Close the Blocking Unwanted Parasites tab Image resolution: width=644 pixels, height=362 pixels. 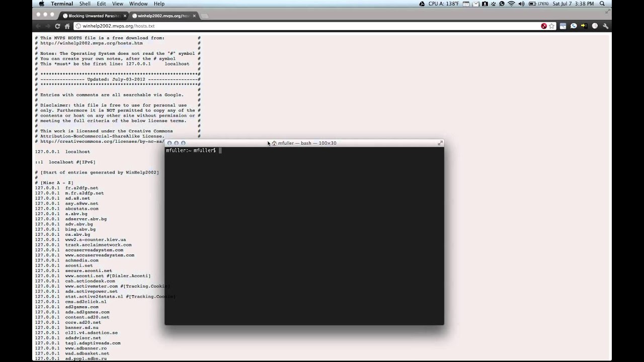(125, 16)
